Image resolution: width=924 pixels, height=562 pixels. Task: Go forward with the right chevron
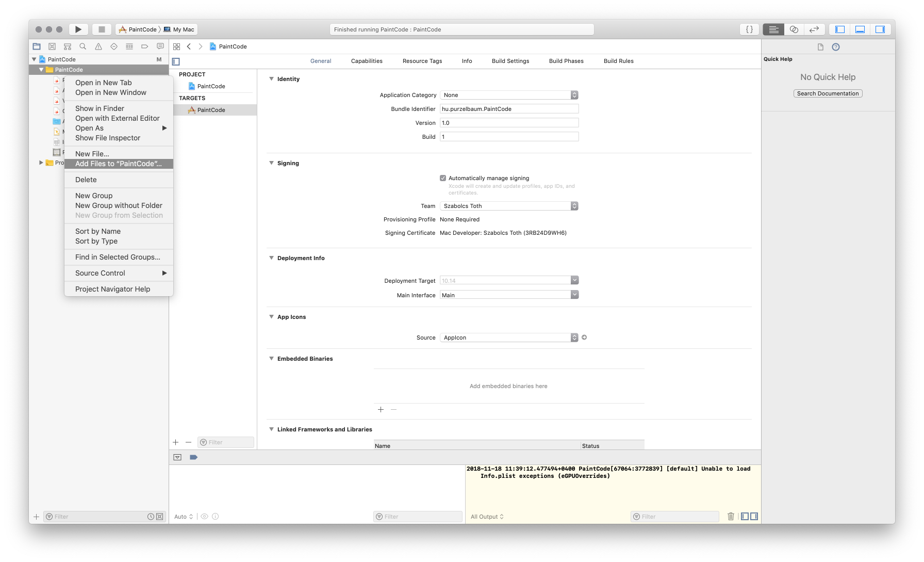point(201,46)
